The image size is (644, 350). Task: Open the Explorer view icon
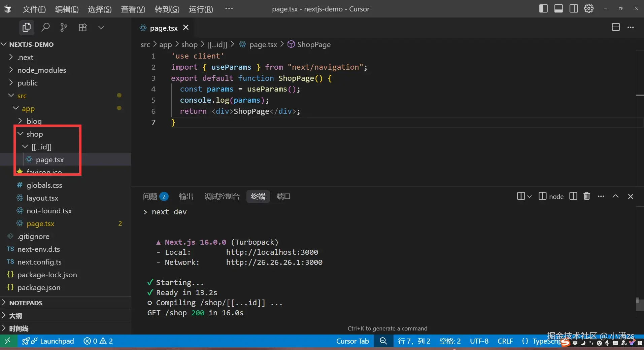tap(26, 27)
